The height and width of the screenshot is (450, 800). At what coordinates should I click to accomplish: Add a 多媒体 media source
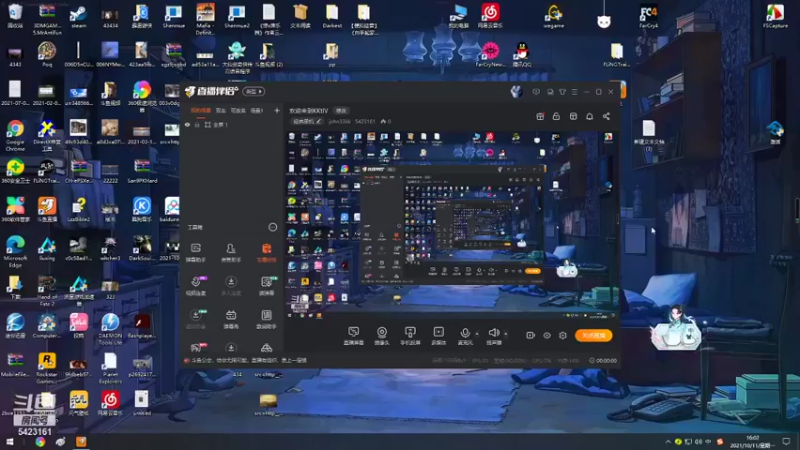[438, 336]
